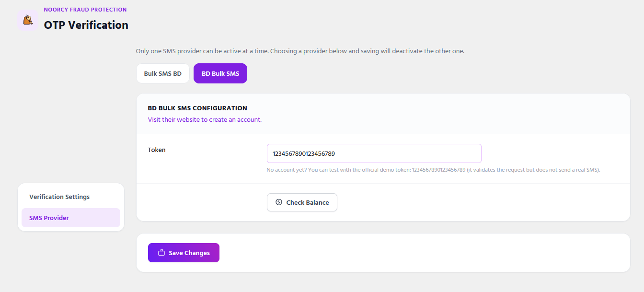The height and width of the screenshot is (292, 644).
Task: Switch to the Bulk SMS BD provider tab
Action: pos(163,73)
